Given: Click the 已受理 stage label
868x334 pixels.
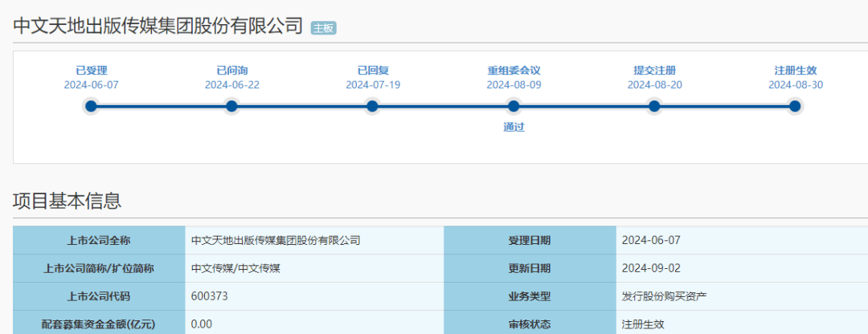Looking at the screenshot, I should (92, 71).
